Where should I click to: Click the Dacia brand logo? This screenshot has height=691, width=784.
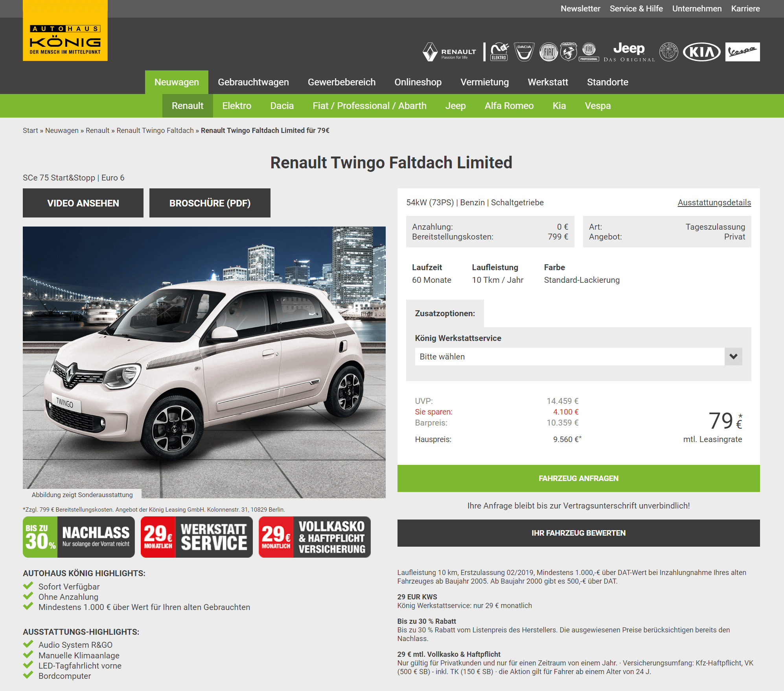(x=525, y=52)
